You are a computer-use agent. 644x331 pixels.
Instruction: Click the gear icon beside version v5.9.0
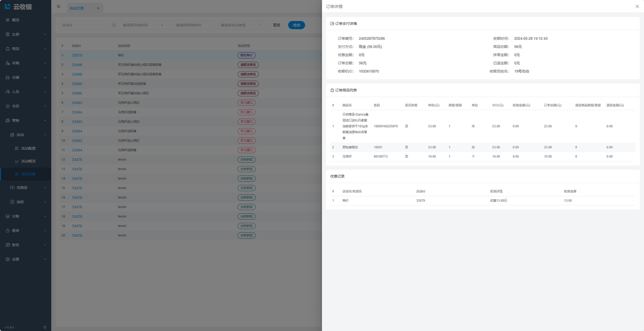pos(45,327)
